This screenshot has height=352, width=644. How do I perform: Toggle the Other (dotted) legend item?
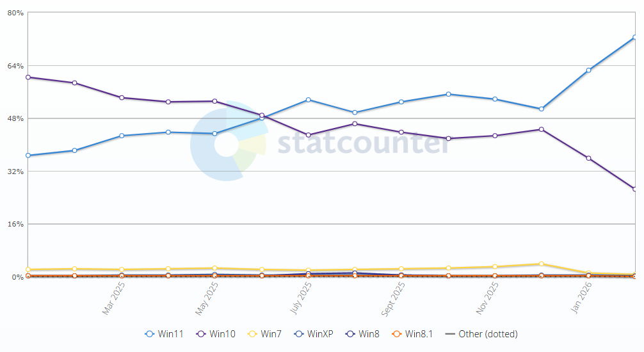pos(481,334)
